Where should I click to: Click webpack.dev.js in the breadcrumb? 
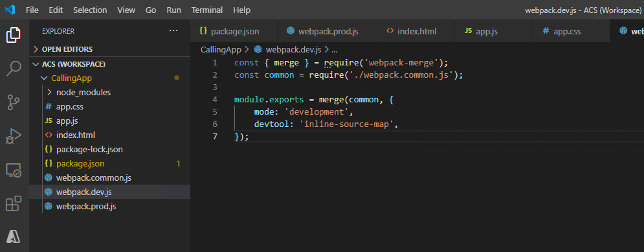click(x=293, y=50)
